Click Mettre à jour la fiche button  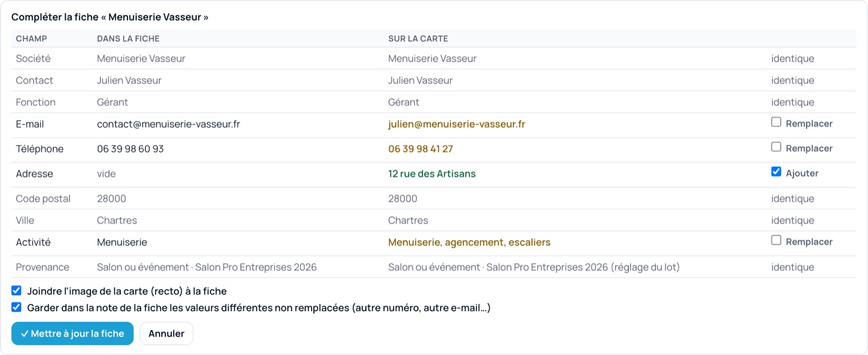[x=73, y=333]
